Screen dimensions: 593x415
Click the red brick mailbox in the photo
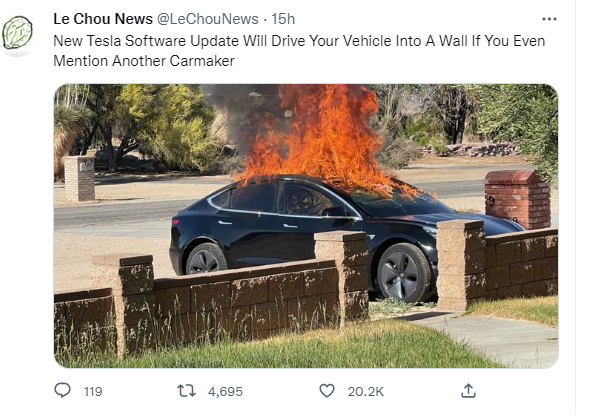point(517,199)
